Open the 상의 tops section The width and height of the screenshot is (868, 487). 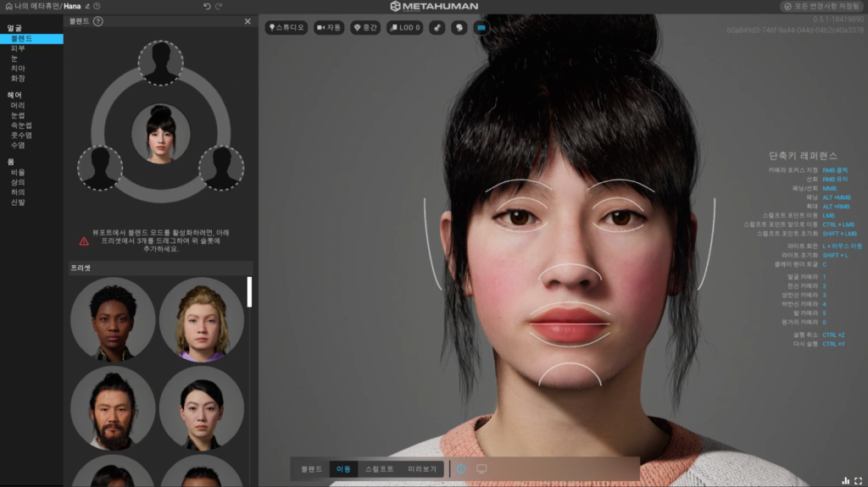[18, 182]
